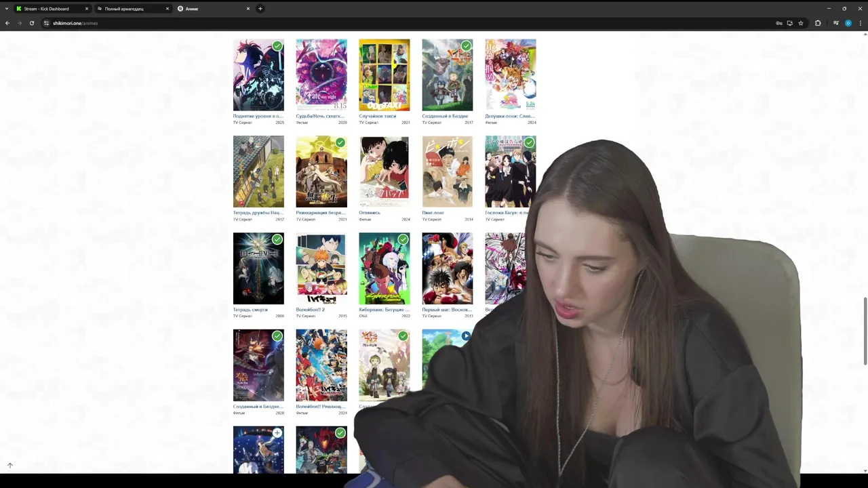The image size is (868, 488).
Task: Click the Пинг-понг poster thumbnail
Action: (x=448, y=171)
